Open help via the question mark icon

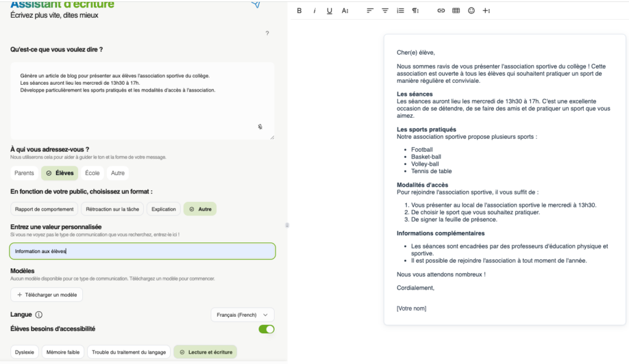pyautogui.click(x=267, y=33)
